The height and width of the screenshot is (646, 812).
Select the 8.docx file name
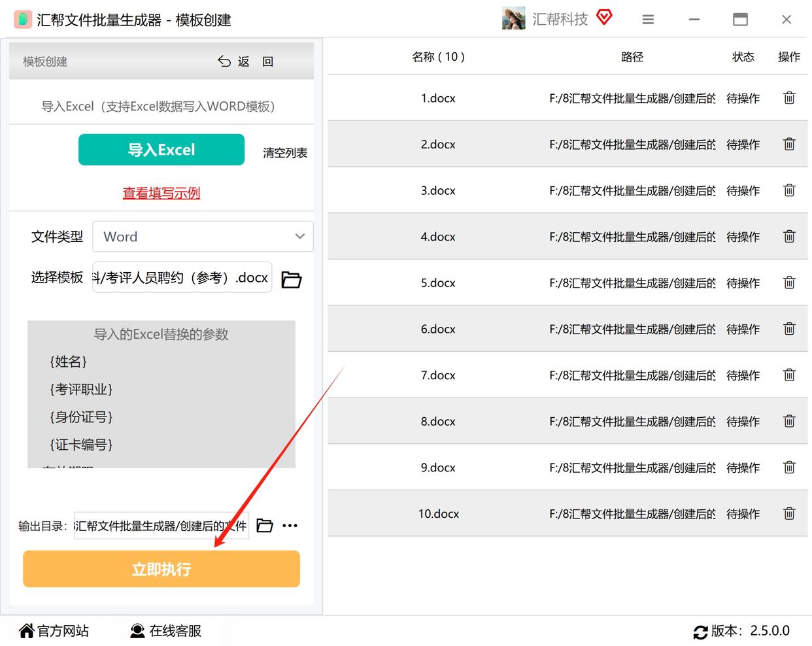point(438,422)
